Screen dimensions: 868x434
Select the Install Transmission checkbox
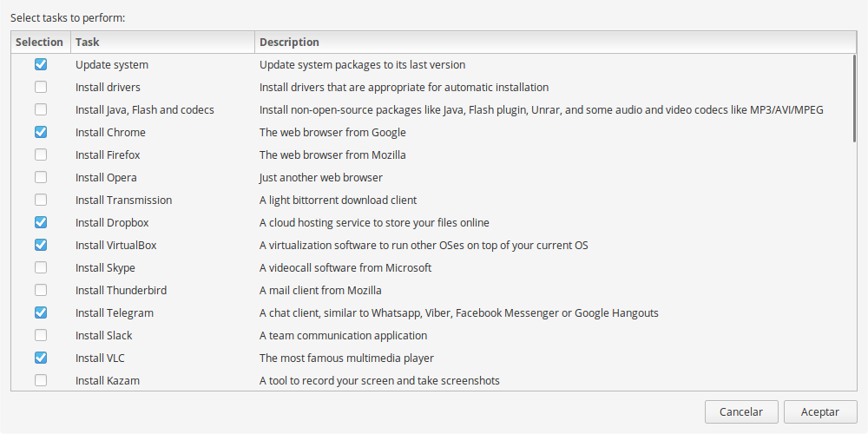point(41,200)
